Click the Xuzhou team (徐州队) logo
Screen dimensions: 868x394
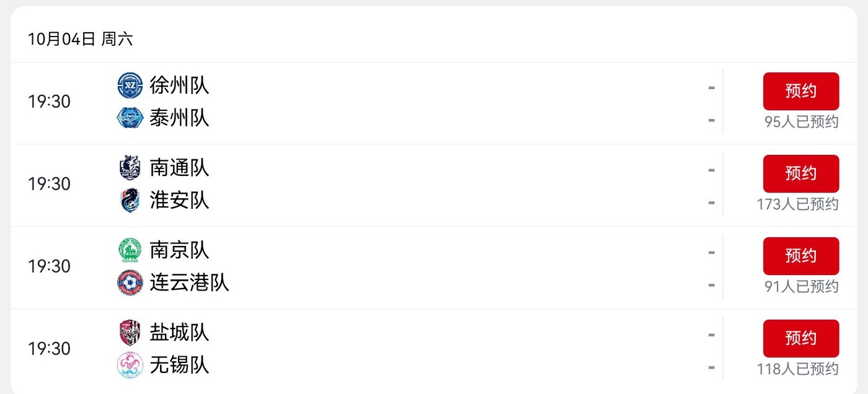point(130,85)
